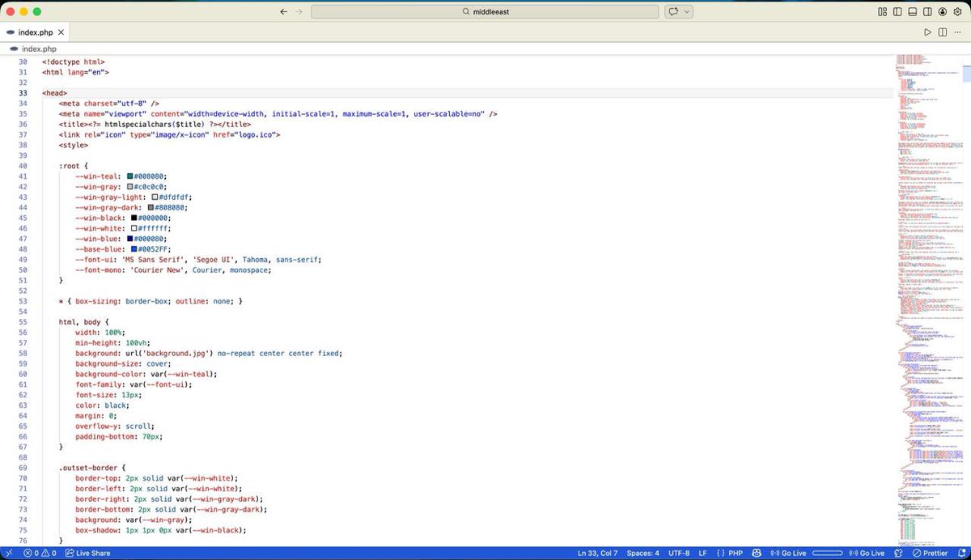This screenshot has width=971, height=560.
Task: Click line number 55 in gutter
Action: click(x=23, y=322)
